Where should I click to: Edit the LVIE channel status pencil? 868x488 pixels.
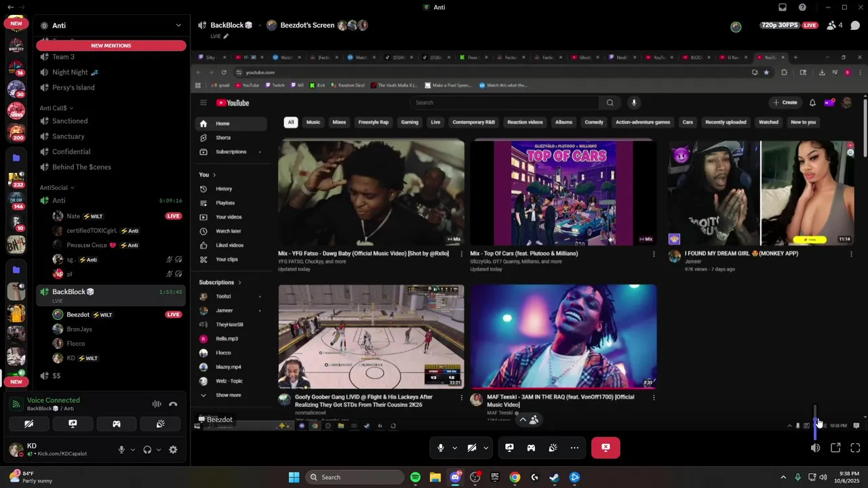point(226,36)
